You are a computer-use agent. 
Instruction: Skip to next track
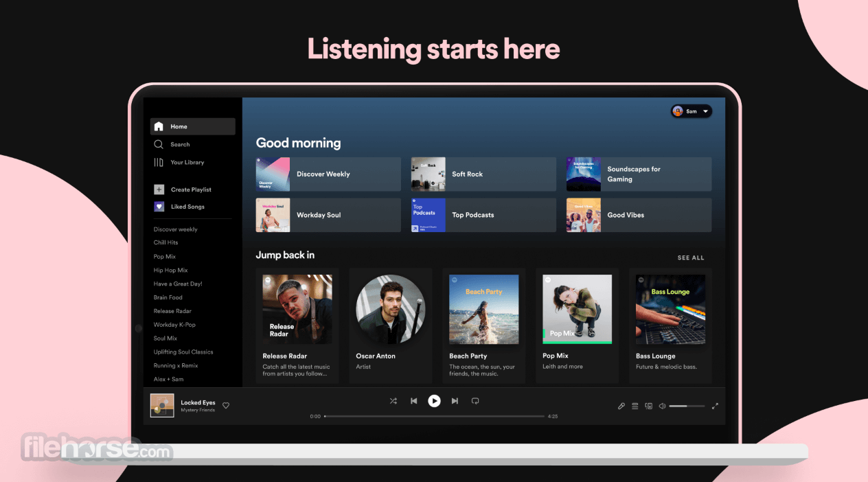[x=455, y=401]
